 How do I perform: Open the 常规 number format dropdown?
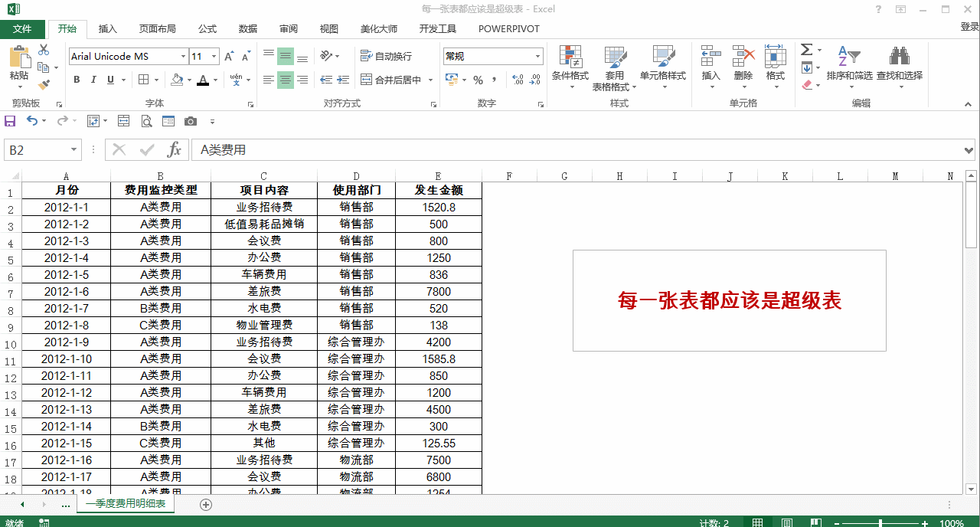click(x=538, y=57)
